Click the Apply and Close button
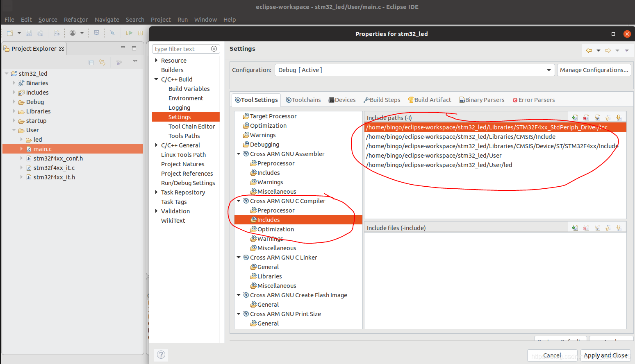The height and width of the screenshot is (364, 635). pyautogui.click(x=605, y=355)
